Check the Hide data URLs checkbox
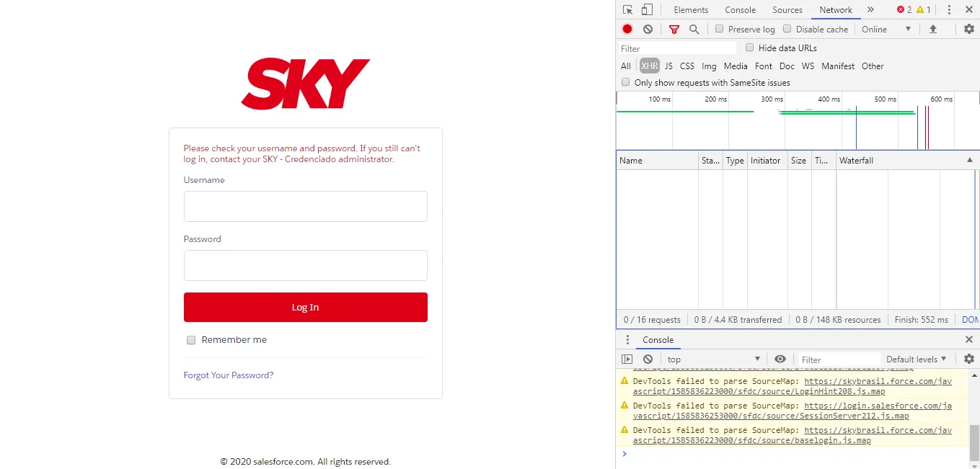This screenshot has height=469, width=980. 750,48
